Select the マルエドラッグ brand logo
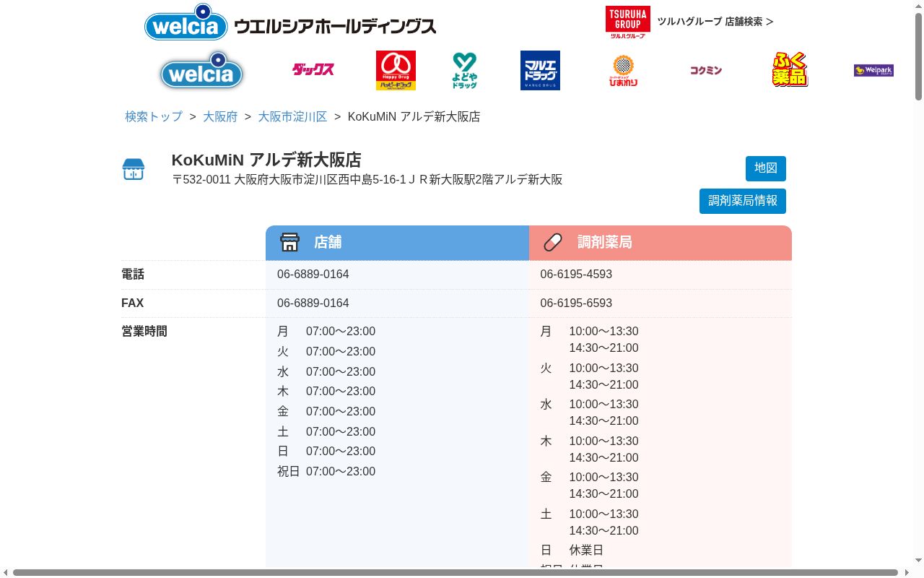This screenshot has width=924, height=578. [540, 70]
